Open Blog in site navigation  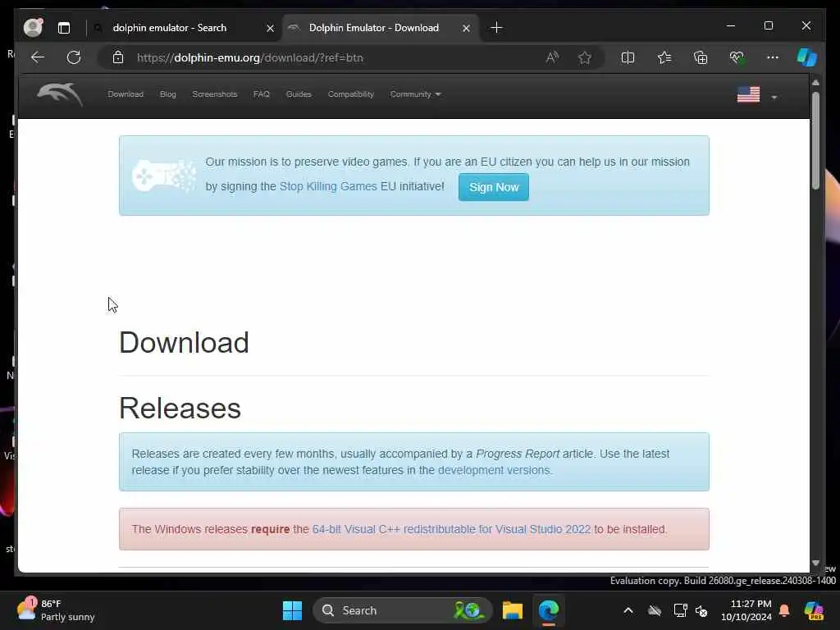167,94
